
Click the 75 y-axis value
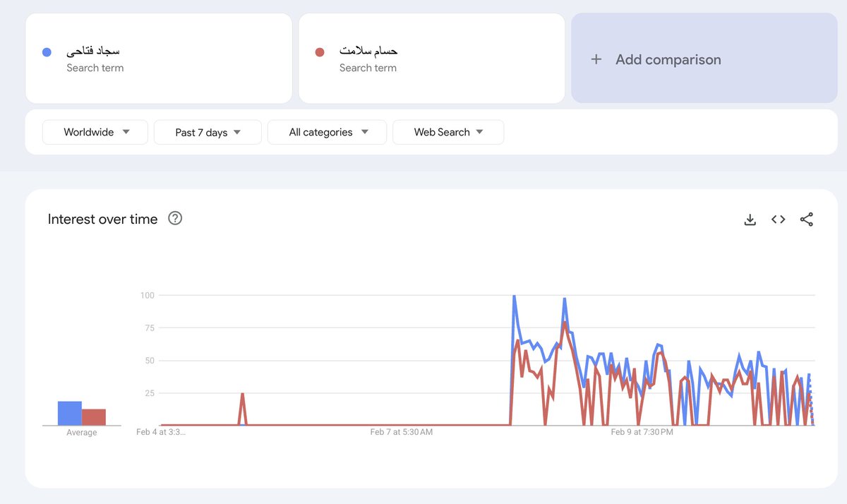tap(149, 328)
